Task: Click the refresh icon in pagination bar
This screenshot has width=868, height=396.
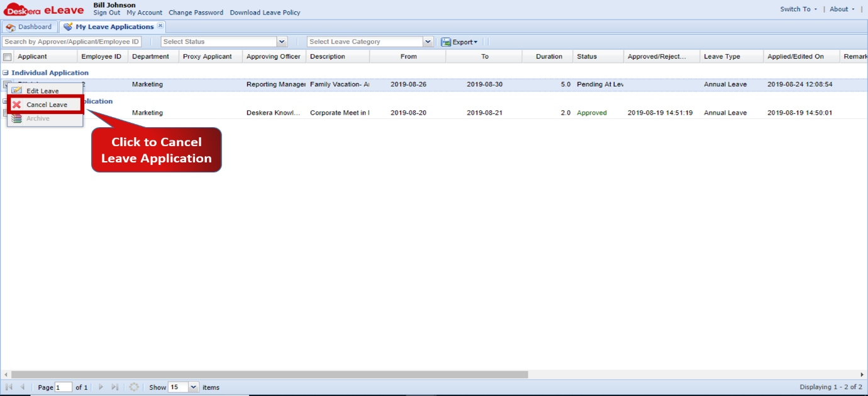Action: 134,387
